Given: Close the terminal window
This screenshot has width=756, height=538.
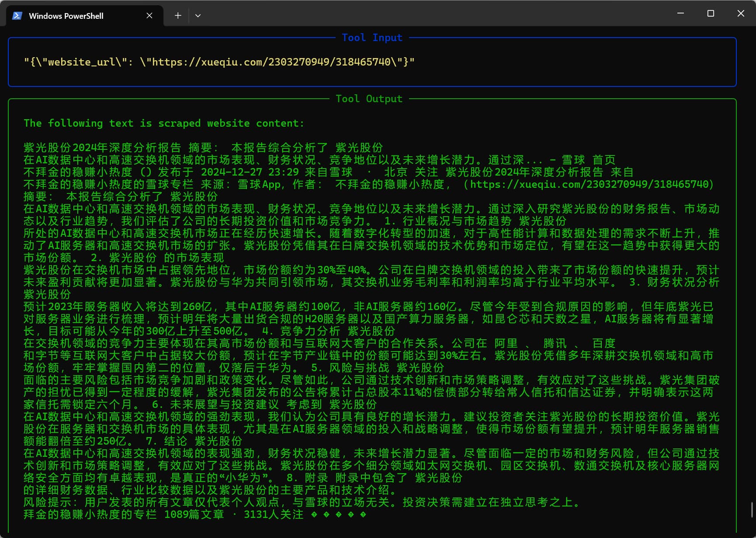Looking at the screenshot, I should [741, 14].
